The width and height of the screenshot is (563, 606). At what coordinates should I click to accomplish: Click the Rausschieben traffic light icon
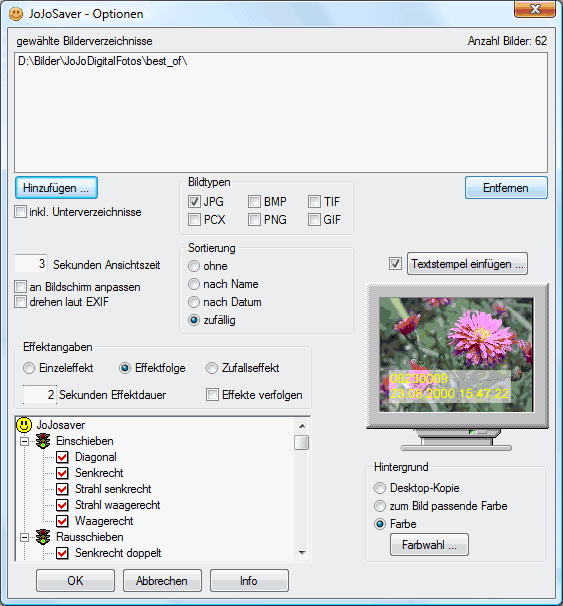point(43,537)
